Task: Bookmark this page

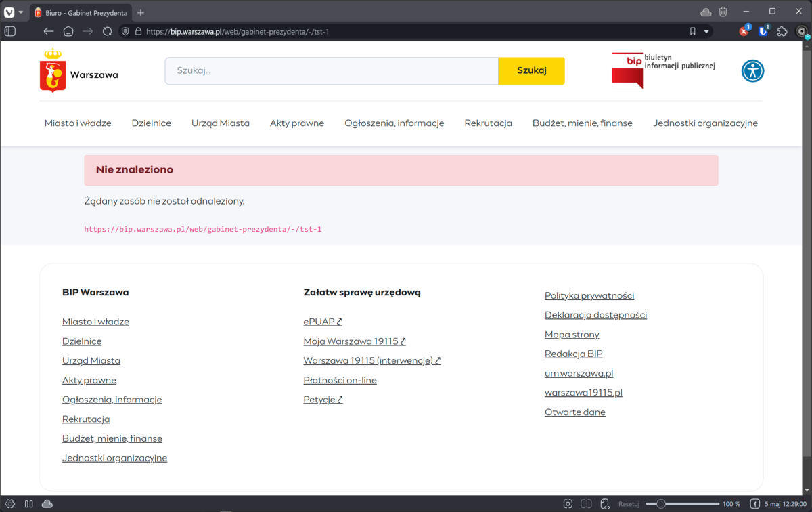Action: 692,31
